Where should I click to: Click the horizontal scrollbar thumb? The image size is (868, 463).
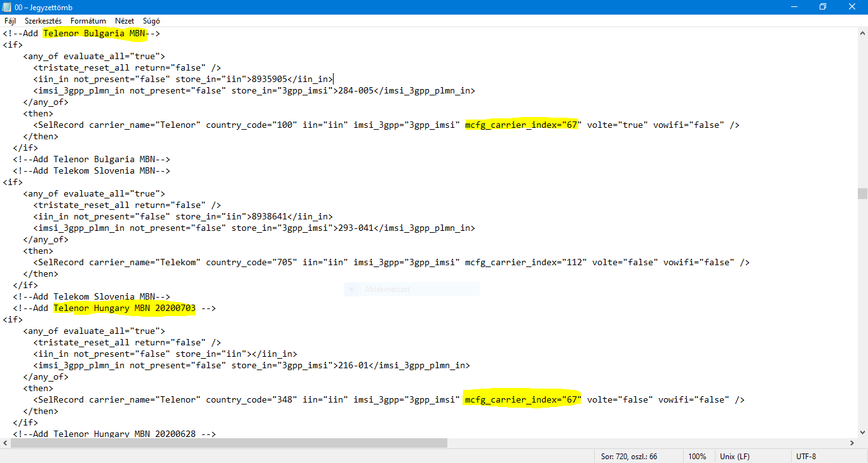(229, 443)
